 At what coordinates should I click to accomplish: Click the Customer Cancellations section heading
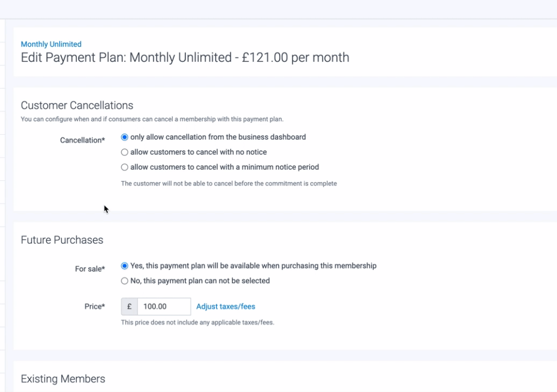(77, 105)
